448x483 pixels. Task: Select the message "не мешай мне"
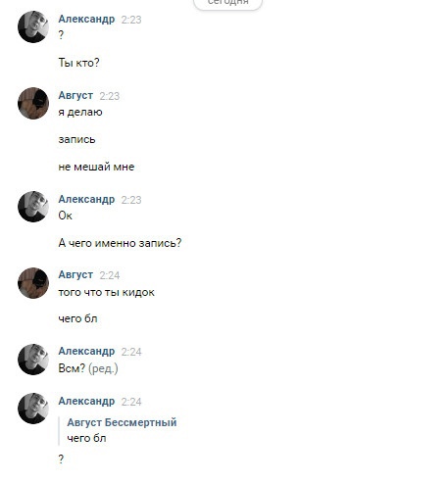[96, 167]
